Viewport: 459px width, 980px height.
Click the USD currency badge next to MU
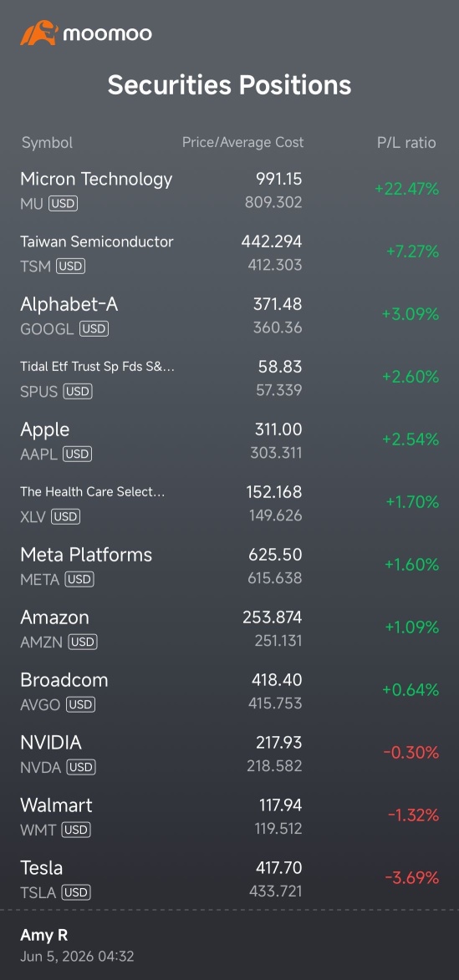pyautogui.click(x=64, y=203)
